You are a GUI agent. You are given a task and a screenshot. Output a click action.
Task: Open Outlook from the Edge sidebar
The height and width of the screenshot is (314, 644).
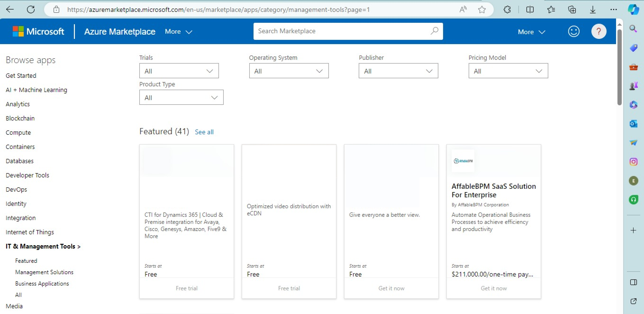point(634,124)
